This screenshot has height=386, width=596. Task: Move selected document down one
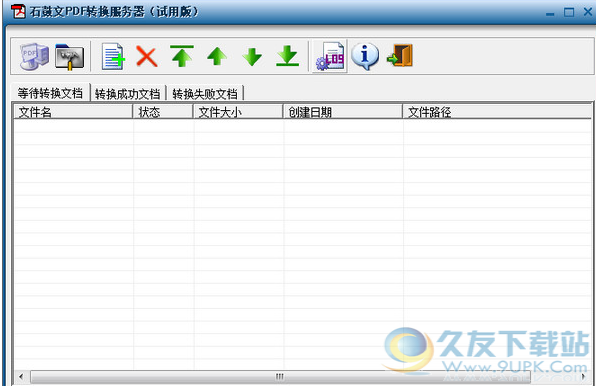pyautogui.click(x=252, y=57)
